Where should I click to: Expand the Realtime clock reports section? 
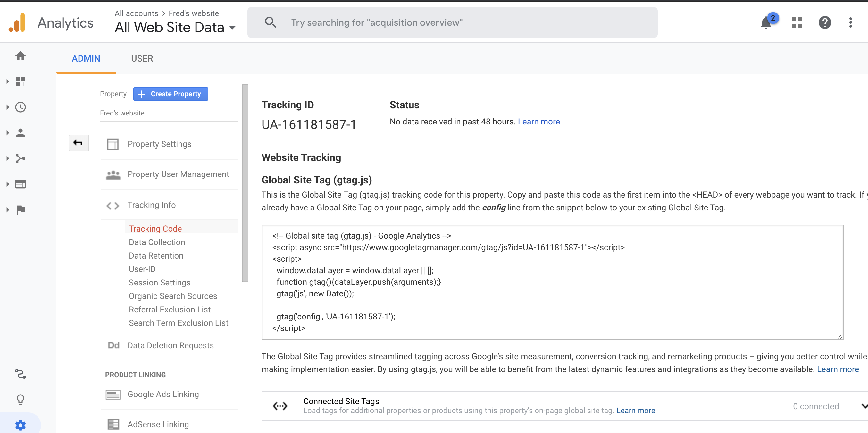pos(20,107)
